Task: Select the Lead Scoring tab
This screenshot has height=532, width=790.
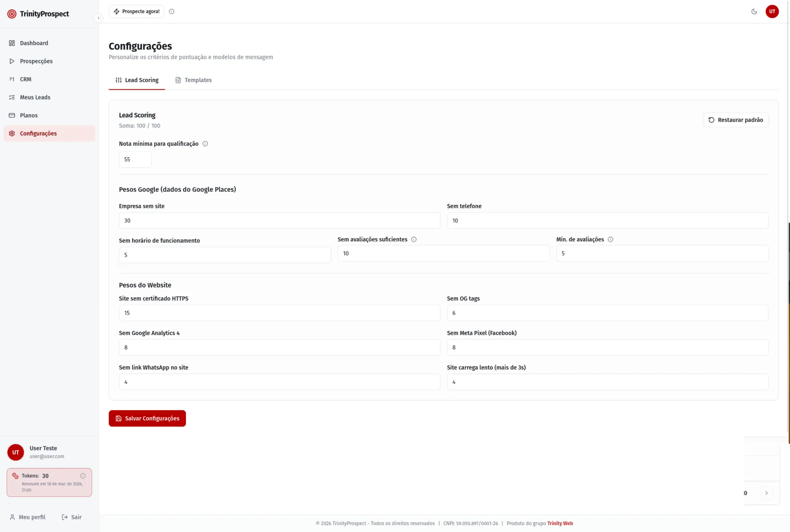Action: click(137, 80)
